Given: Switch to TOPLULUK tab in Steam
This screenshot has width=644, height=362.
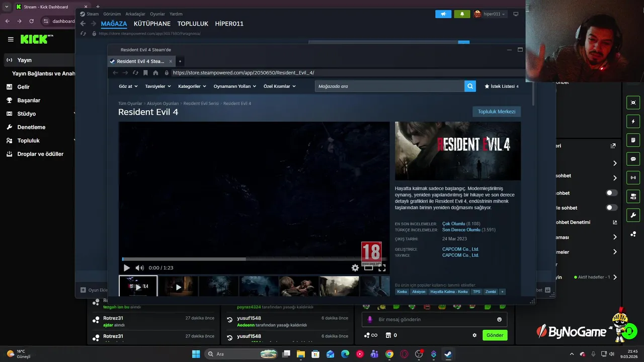Looking at the screenshot, I should pyautogui.click(x=193, y=24).
